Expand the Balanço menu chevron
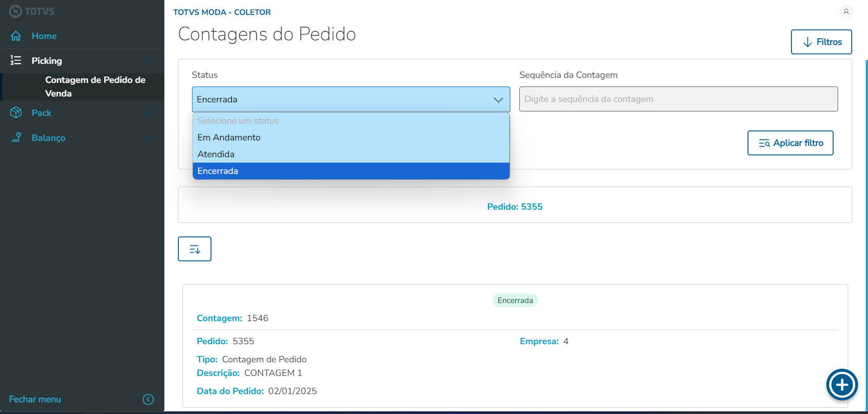 148,138
